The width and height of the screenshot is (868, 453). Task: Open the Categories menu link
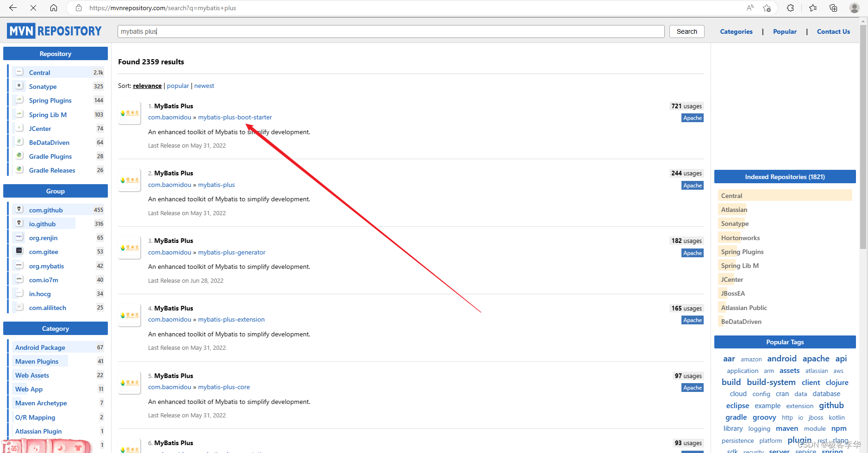pyautogui.click(x=736, y=31)
